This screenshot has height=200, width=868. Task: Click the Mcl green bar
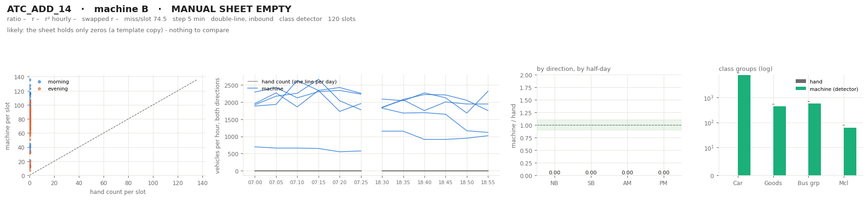pos(850,152)
